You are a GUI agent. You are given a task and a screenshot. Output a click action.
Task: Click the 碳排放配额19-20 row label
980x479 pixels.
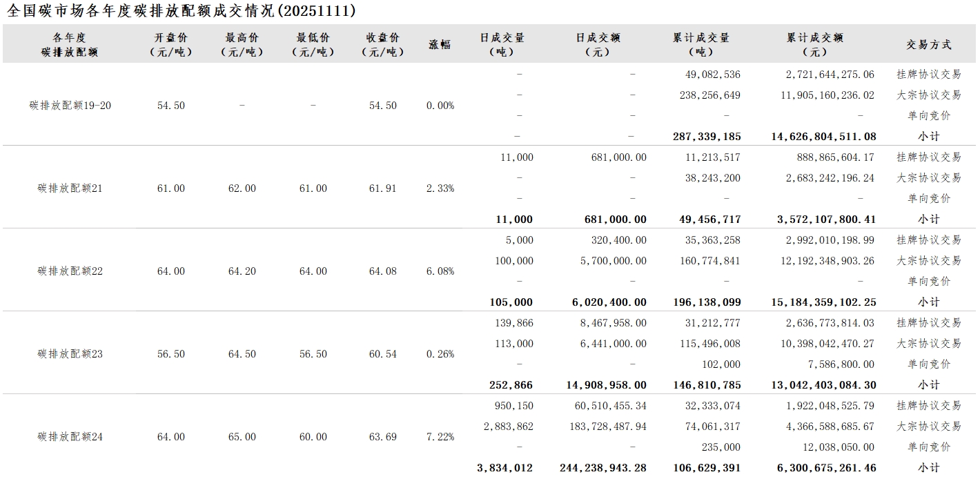point(70,106)
